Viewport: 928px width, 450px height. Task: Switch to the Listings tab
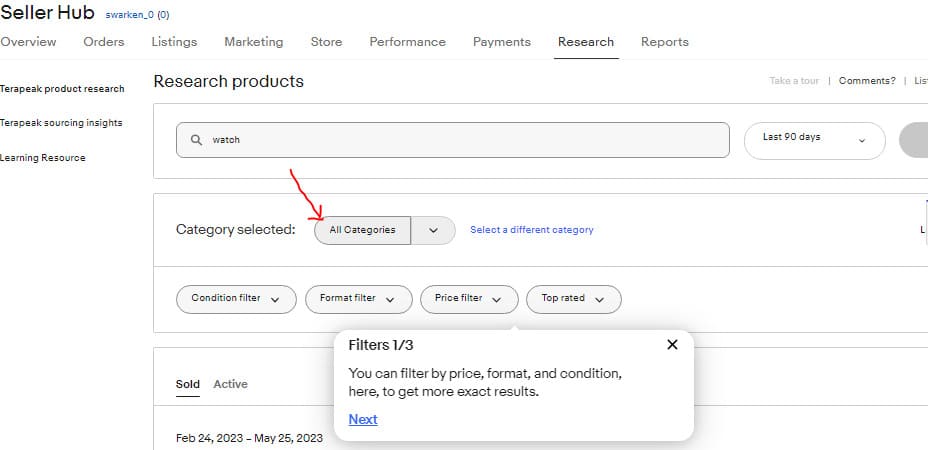point(174,42)
